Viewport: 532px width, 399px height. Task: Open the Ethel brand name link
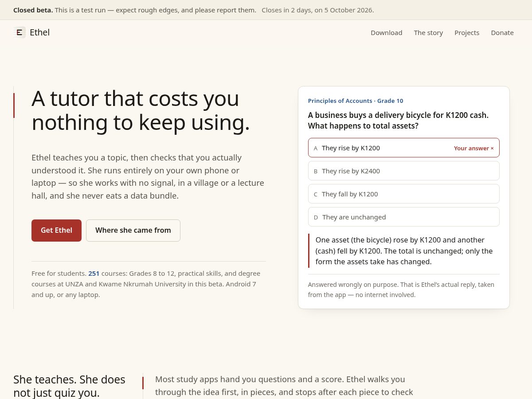click(39, 32)
